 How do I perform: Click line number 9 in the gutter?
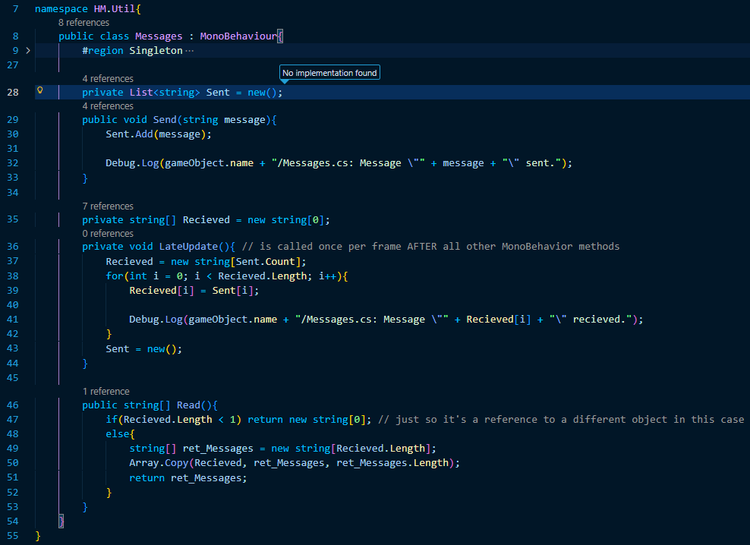click(16, 51)
